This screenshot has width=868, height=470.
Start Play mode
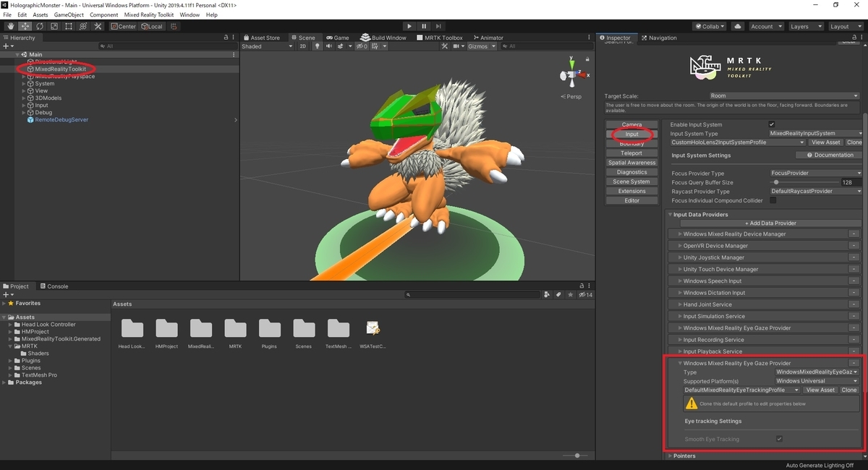[x=409, y=26]
